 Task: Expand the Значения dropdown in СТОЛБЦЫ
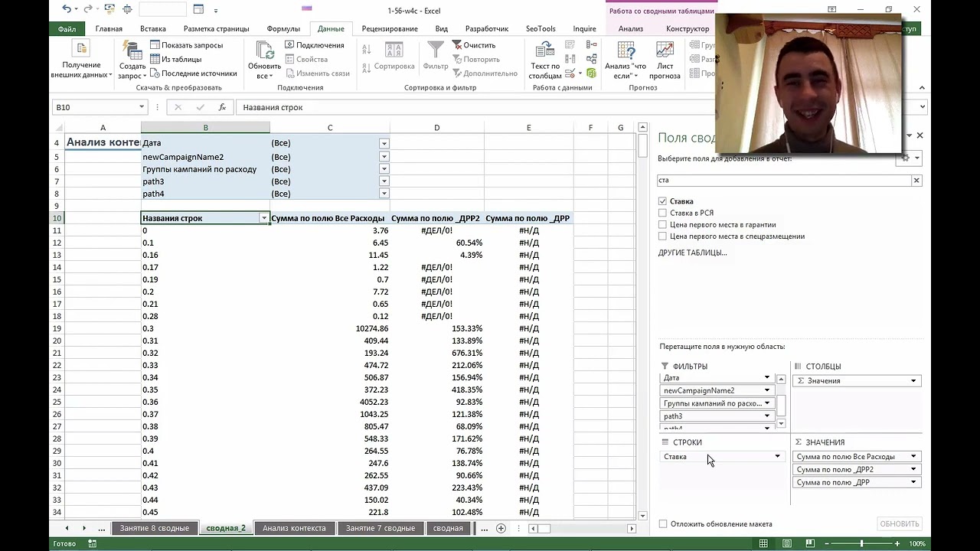913,381
